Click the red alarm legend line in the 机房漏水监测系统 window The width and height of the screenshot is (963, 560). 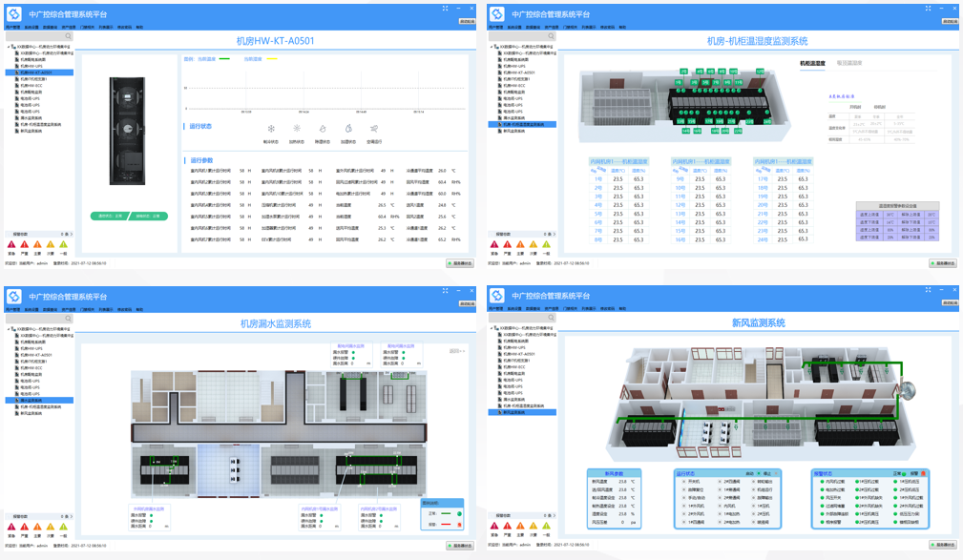(447, 525)
